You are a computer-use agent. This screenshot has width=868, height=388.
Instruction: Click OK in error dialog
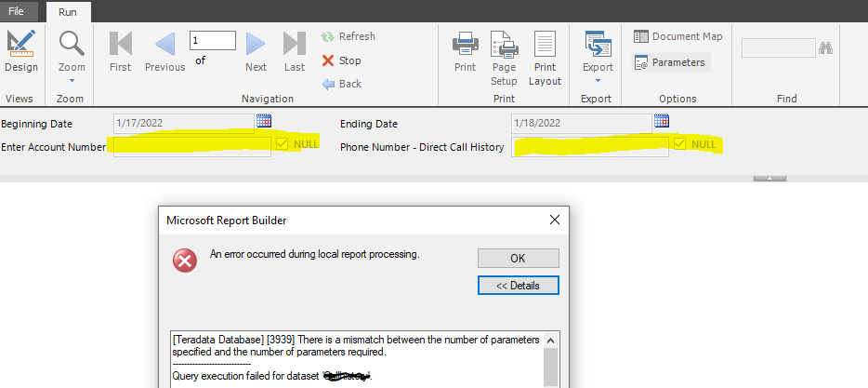coord(519,259)
